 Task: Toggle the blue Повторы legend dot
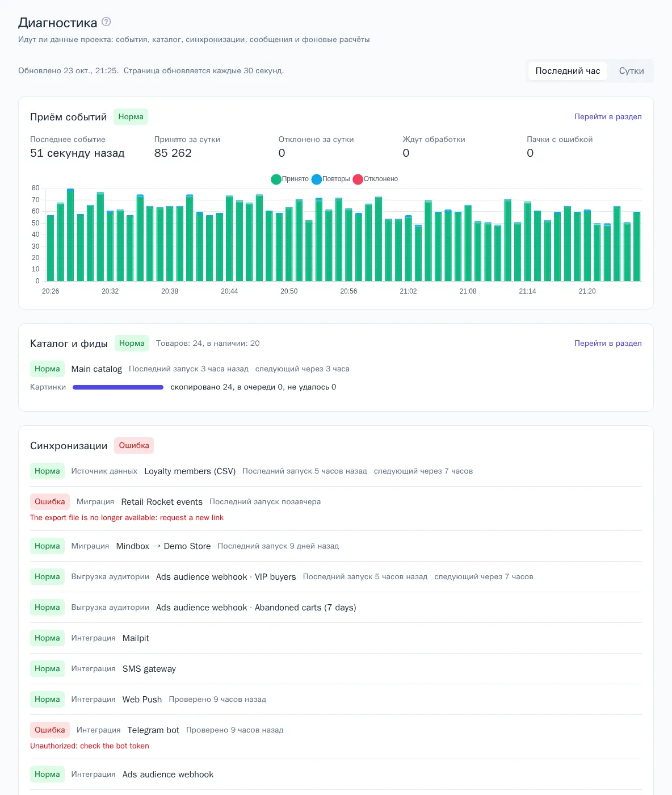pyautogui.click(x=317, y=179)
